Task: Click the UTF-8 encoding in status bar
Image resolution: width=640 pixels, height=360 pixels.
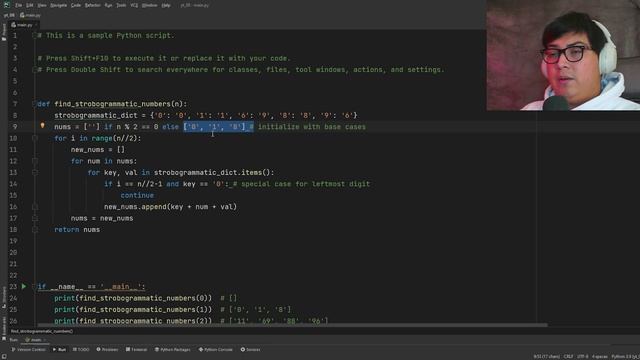Action: 582,357
